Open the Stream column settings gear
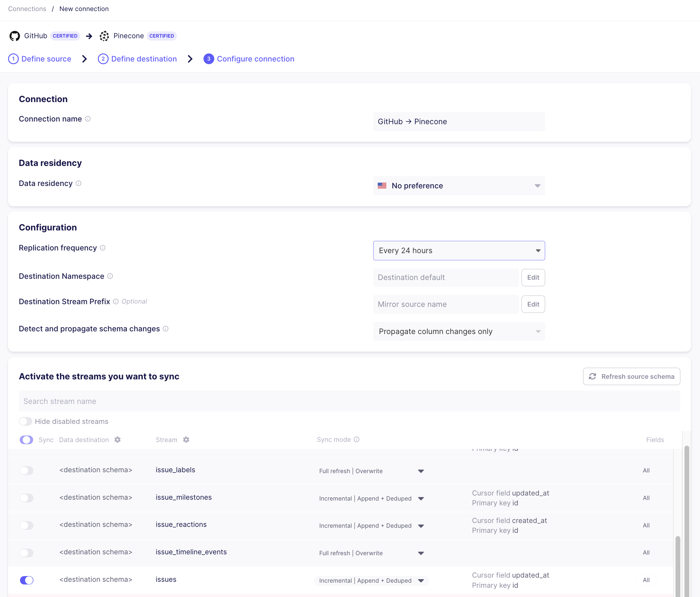Image resolution: width=700 pixels, height=597 pixels. (x=186, y=440)
